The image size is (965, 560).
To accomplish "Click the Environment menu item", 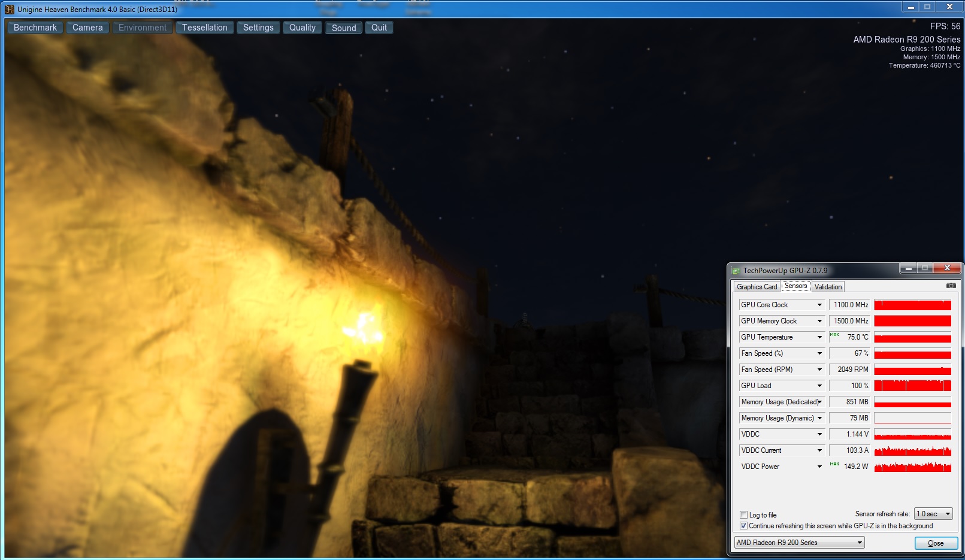I will click(143, 28).
